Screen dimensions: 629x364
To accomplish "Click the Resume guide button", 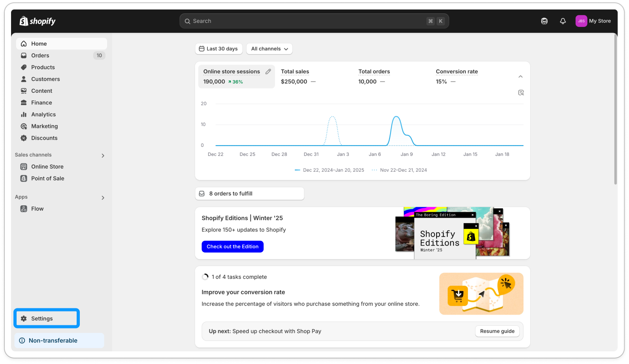I will pyautogui.click(x=497, y=331).
